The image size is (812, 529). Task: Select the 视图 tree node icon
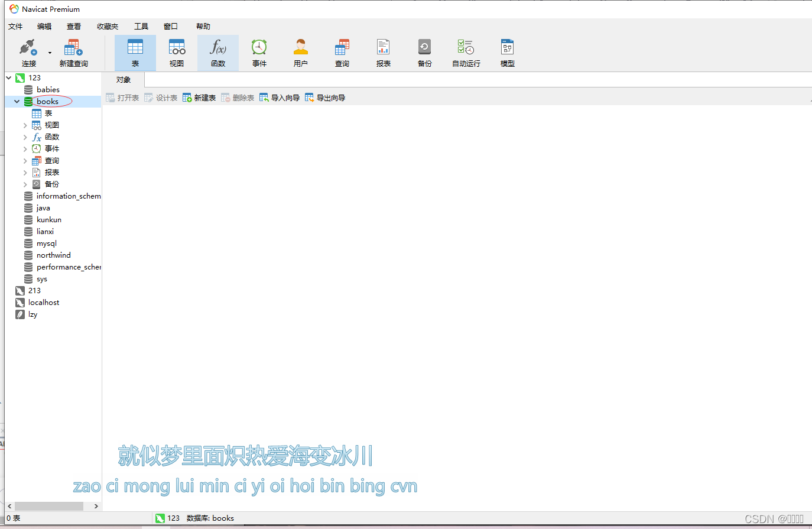click(37, 125)
